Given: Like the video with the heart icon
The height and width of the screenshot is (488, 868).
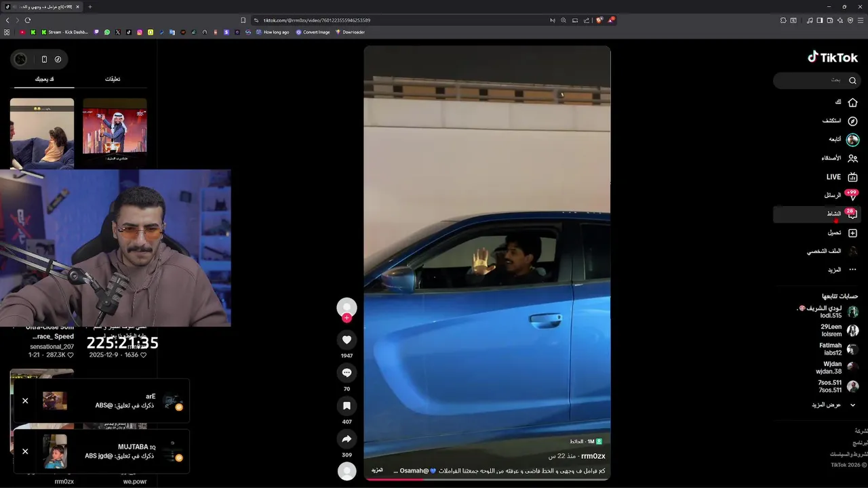Looking at the screenshot, I should (x=347, y=340).
